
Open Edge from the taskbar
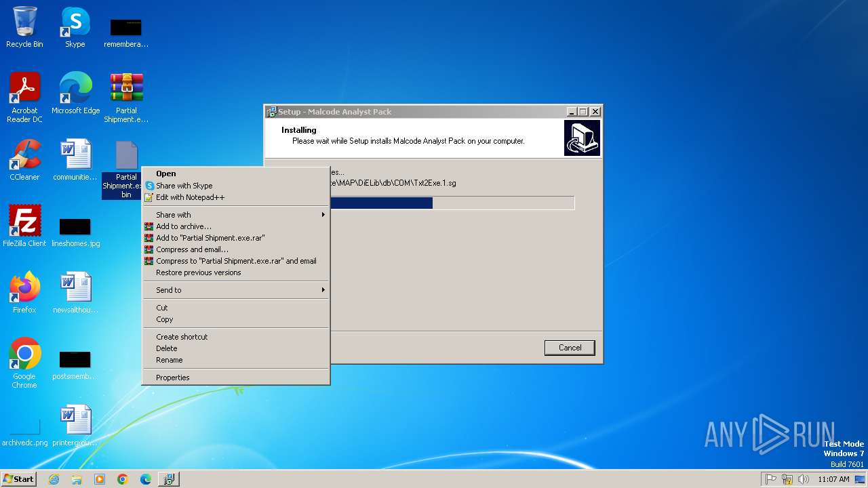click(146, 479)
